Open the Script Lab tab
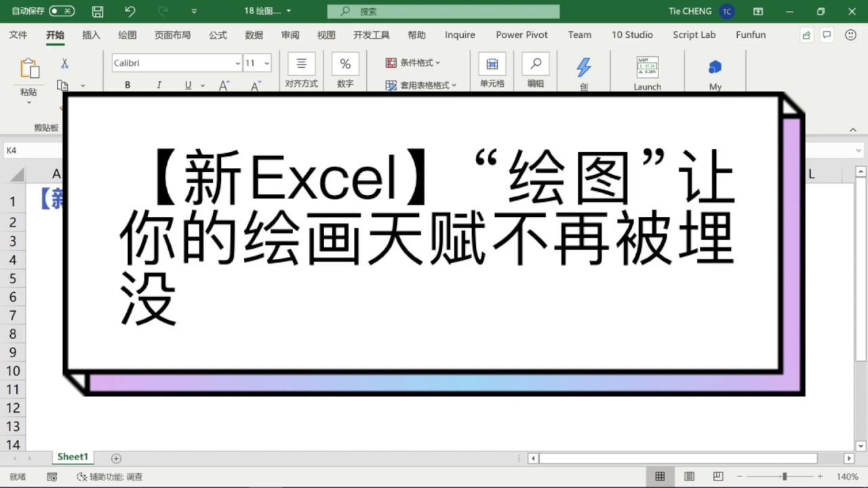868x488 pixels. [x=694, y=35]
